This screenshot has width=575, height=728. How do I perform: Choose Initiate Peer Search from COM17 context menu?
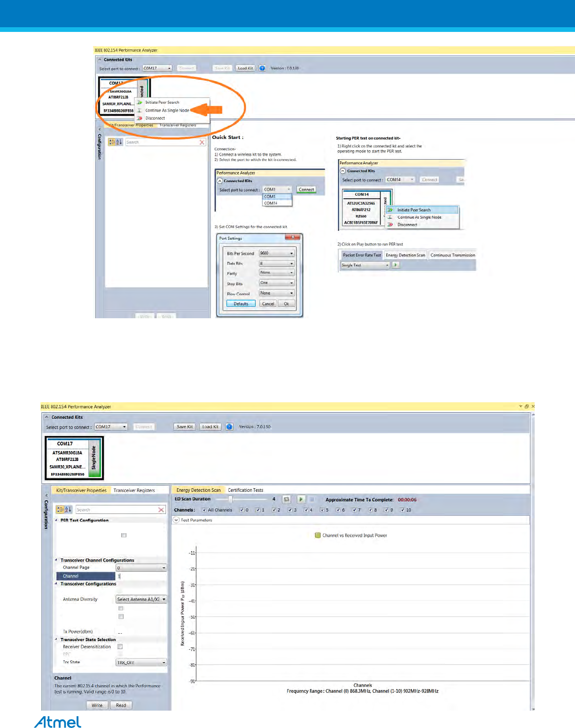[162, 102]
